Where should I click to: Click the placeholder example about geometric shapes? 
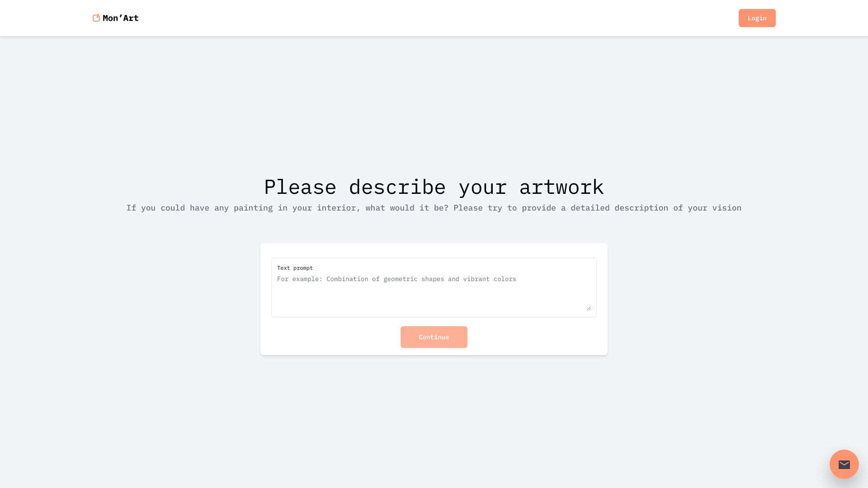(396, 279)
